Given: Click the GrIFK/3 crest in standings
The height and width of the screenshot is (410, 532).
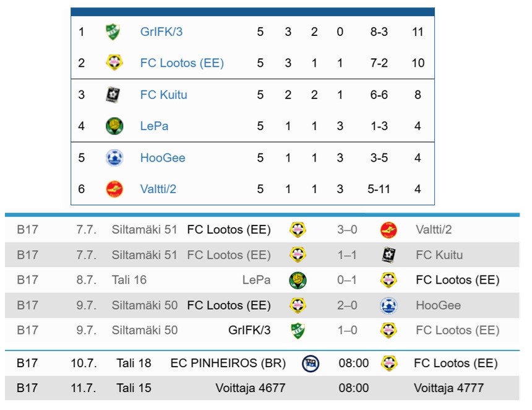Looking at the screenshot, I should click(x=113, y=32).
